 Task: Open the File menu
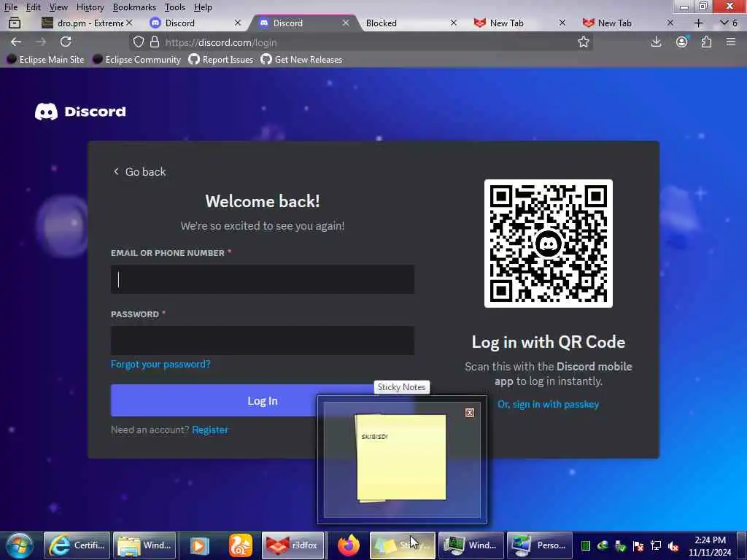10,7
